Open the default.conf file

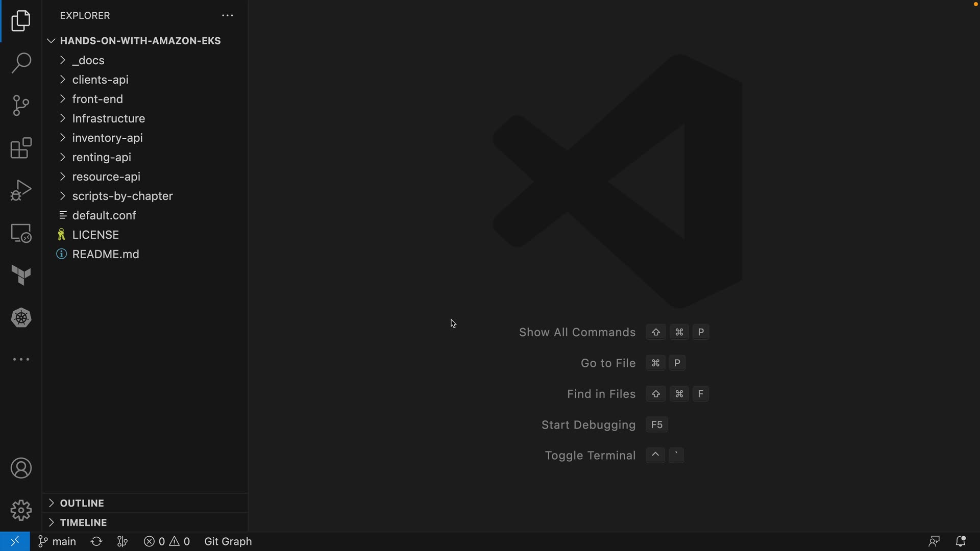(x=104, y=215)
